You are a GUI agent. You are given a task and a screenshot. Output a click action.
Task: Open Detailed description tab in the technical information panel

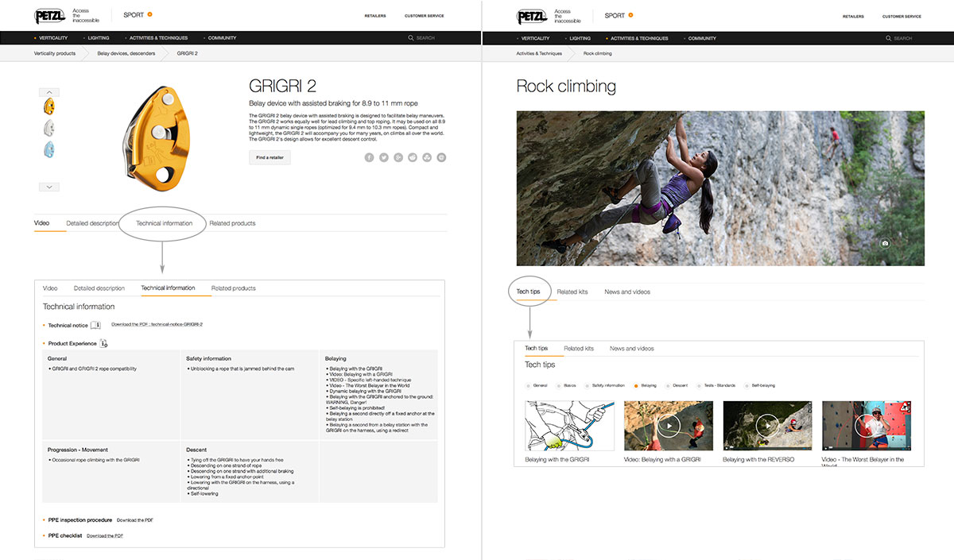[99, 288]
